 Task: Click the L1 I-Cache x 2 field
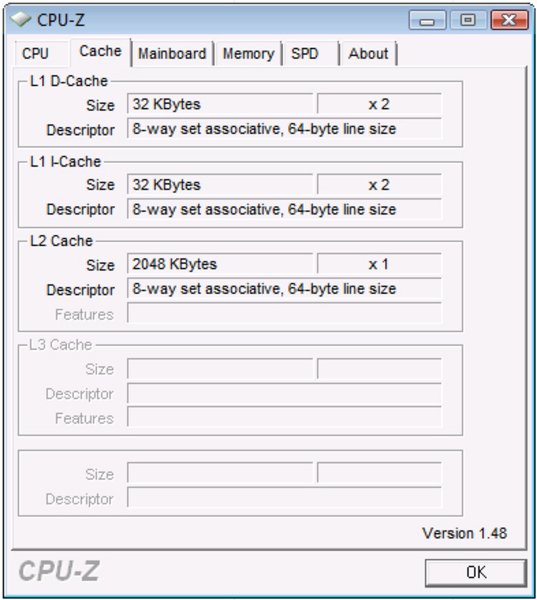point(379,185)
